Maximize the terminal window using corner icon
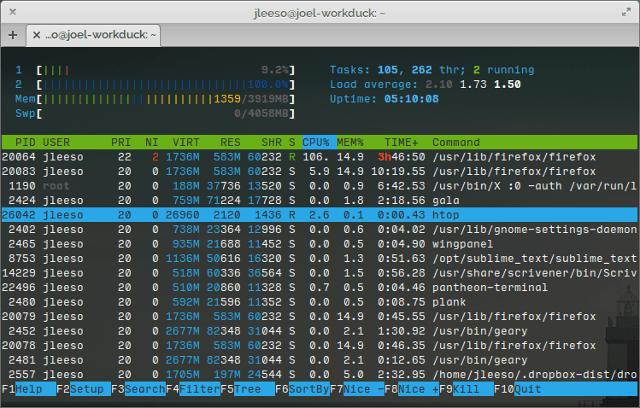The height and width of the screenshot is (408, 640). coord(624,12)
